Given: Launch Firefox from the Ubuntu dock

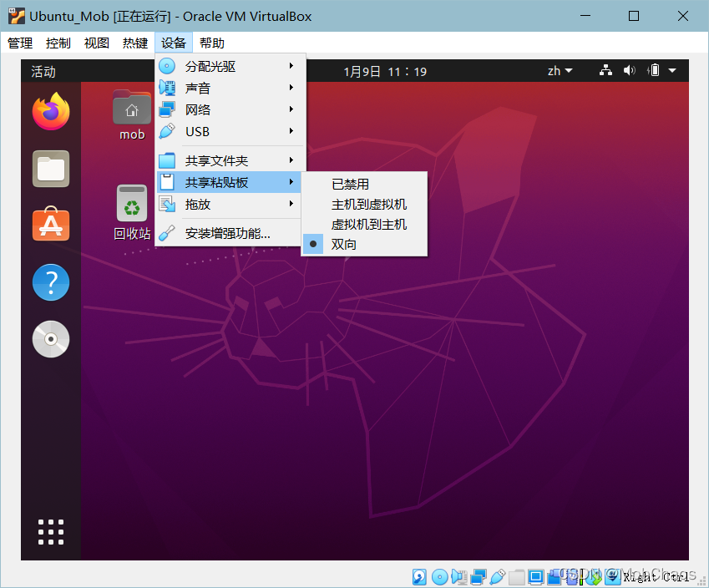Looking at the screenshot, I should pos(51,111).
